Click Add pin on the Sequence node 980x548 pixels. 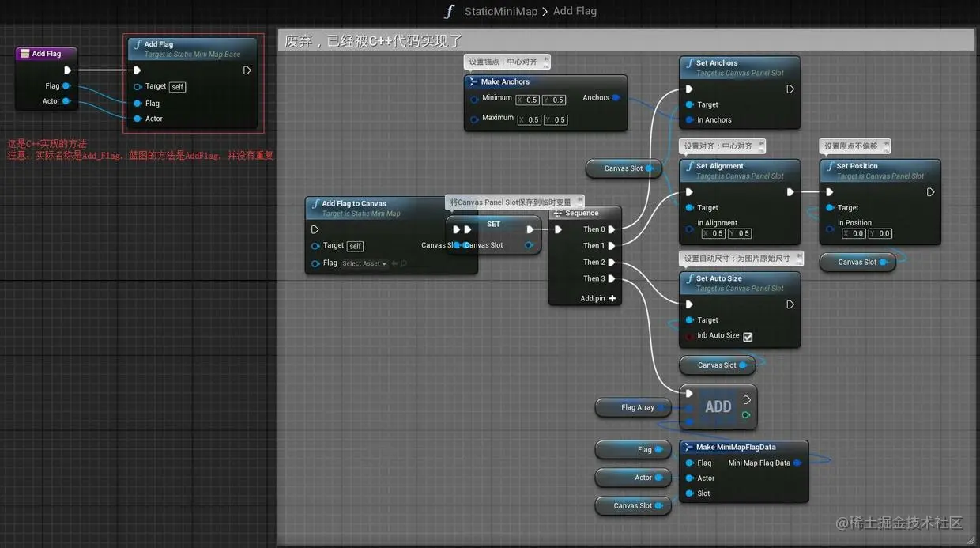[x=597, y=298]
